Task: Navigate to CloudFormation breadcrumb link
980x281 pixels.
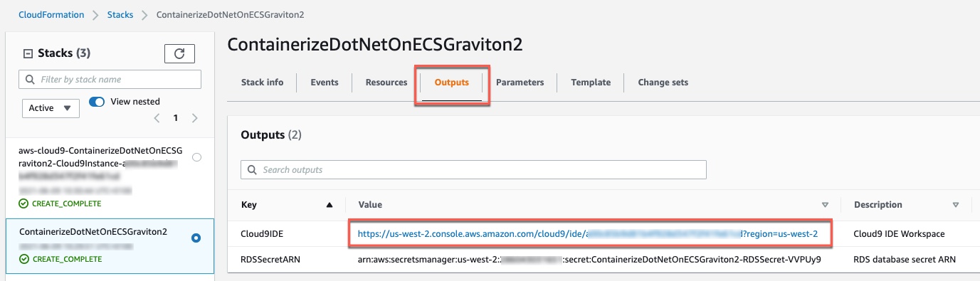Action: tap(51, 14)
